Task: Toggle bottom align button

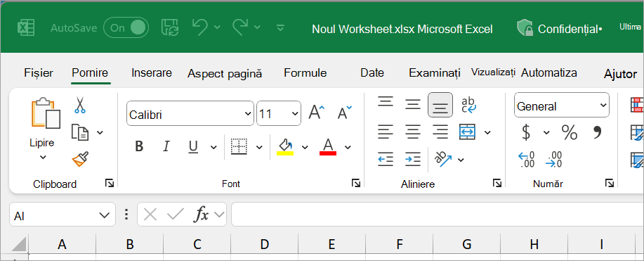Action: pos(440,105)
